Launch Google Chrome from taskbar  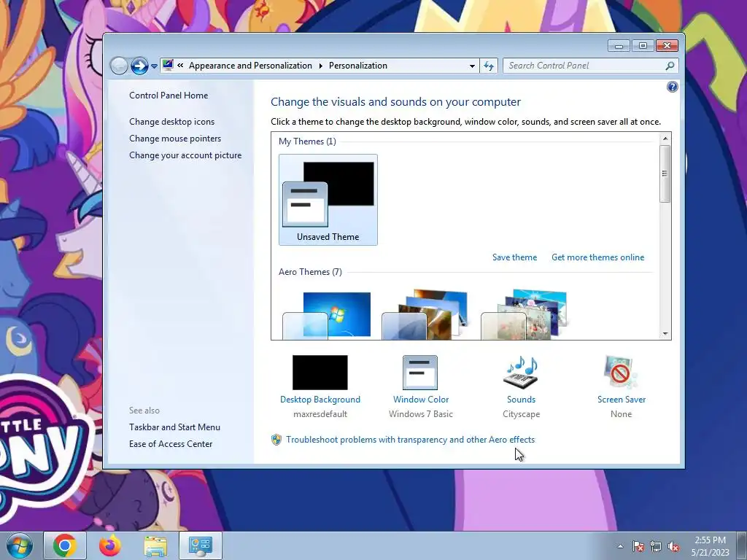coord(65,545)
